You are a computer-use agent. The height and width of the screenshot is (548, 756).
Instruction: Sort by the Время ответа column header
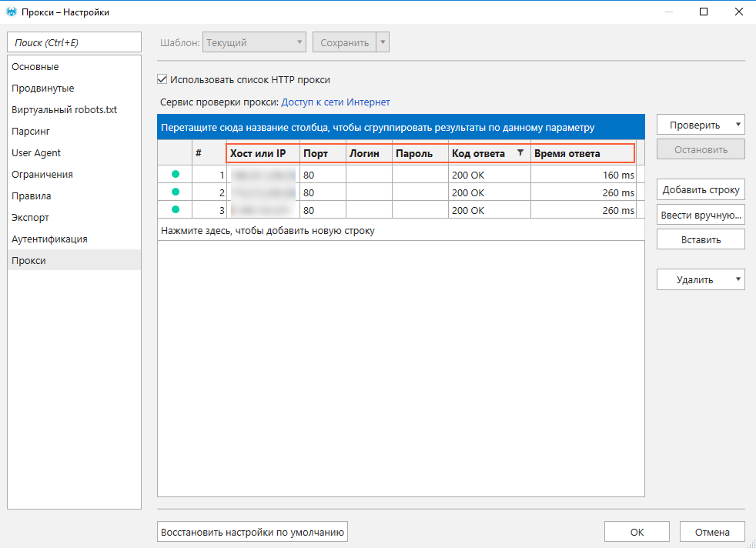coord(583,154)
